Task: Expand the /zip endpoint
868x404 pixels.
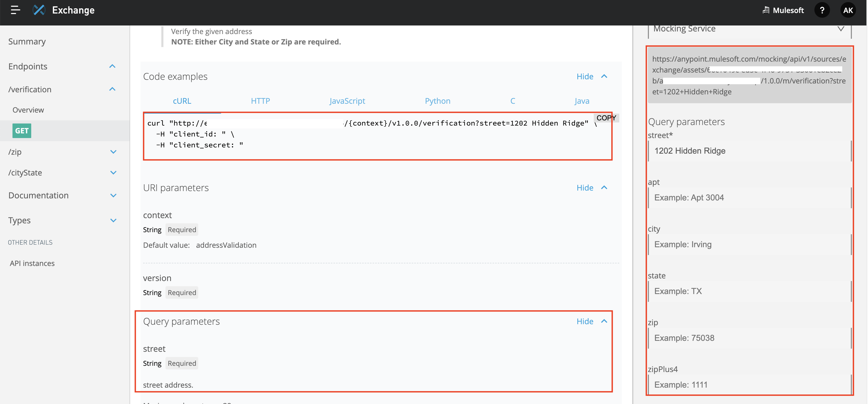Action: [113, 152]
